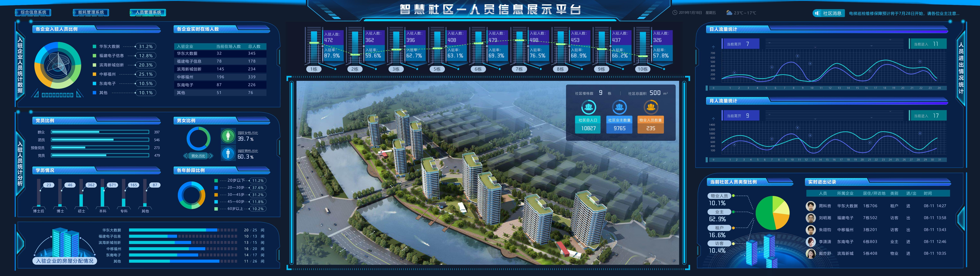Click the 社区总人口 10827 card
980x276 pixels.
(588, 124)
